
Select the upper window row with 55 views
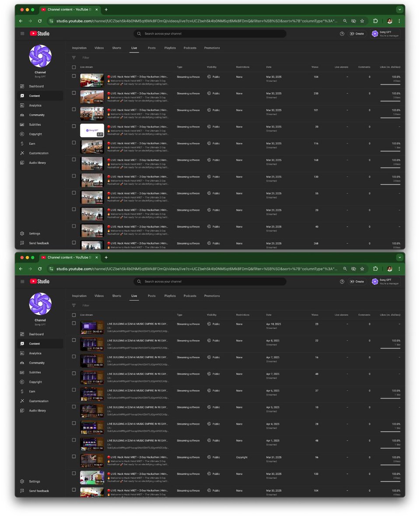[x=74, y=192]
